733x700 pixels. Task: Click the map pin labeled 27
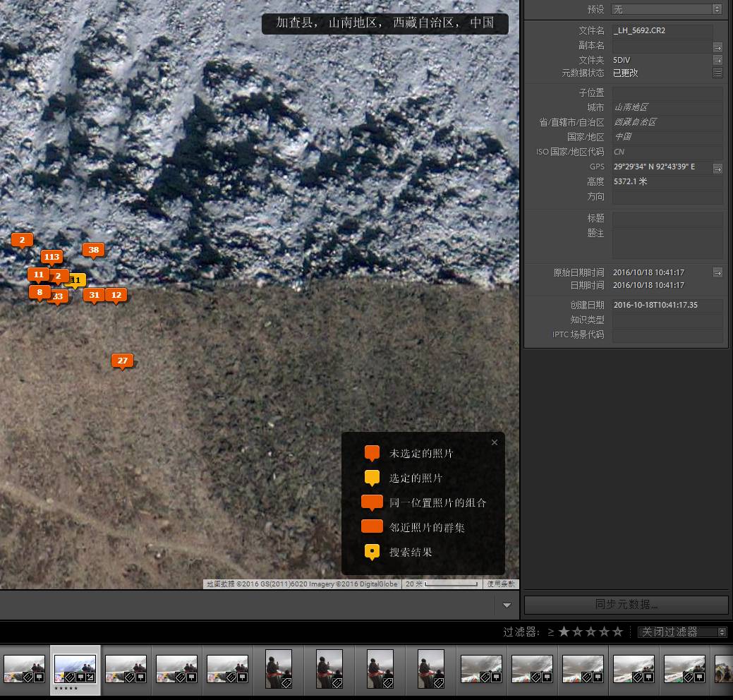[x=122, y=361]
